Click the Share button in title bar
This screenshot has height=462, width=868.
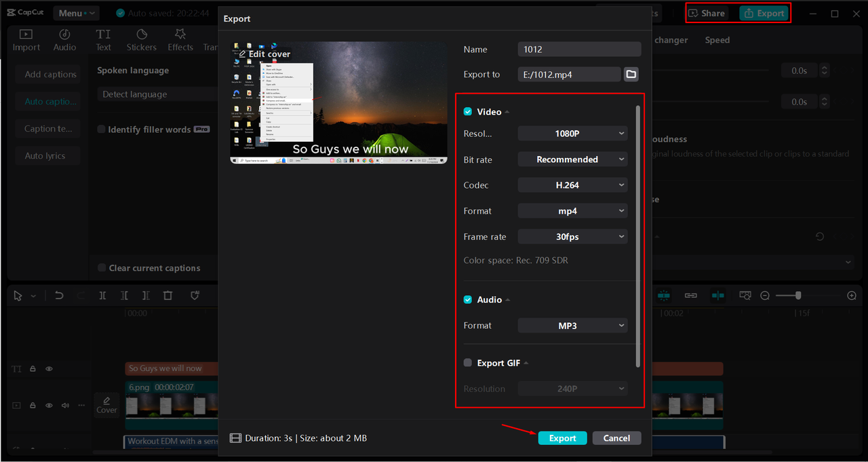tap(707, 13)
